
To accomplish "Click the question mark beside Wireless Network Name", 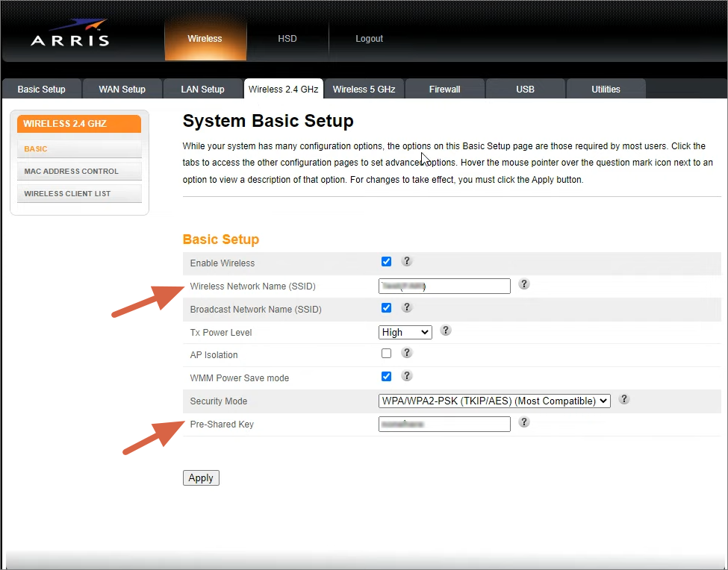I will 523,284.
